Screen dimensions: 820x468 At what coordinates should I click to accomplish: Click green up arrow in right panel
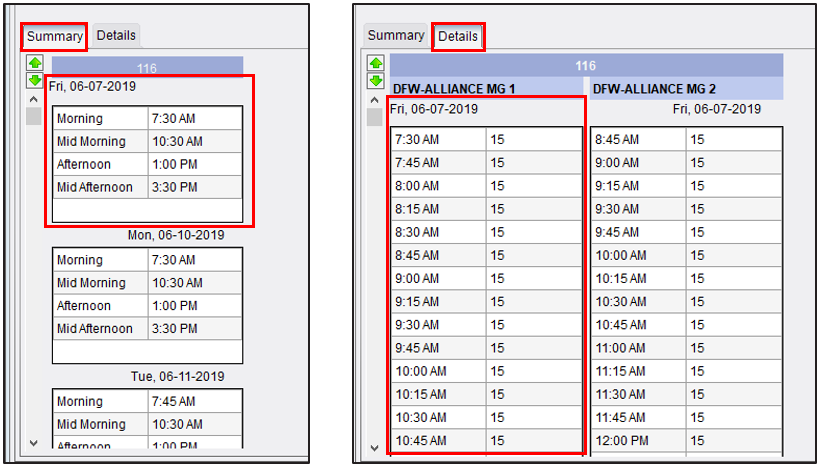tap(375, 63)
